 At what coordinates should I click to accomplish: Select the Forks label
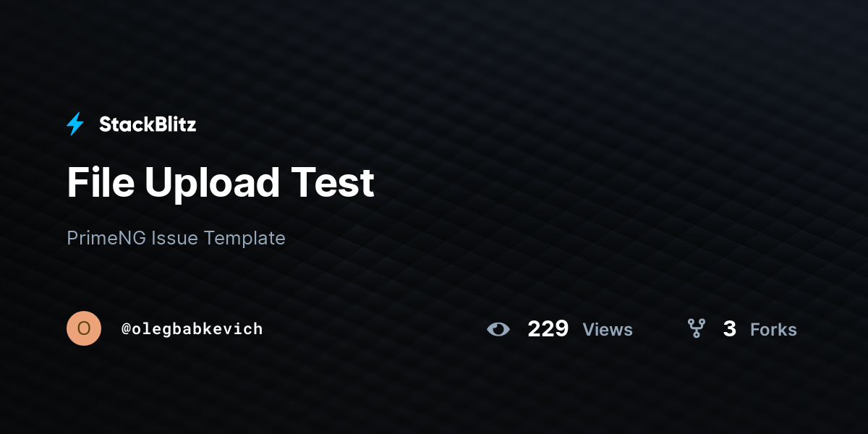pyautogui.click(x=773, y=330)
